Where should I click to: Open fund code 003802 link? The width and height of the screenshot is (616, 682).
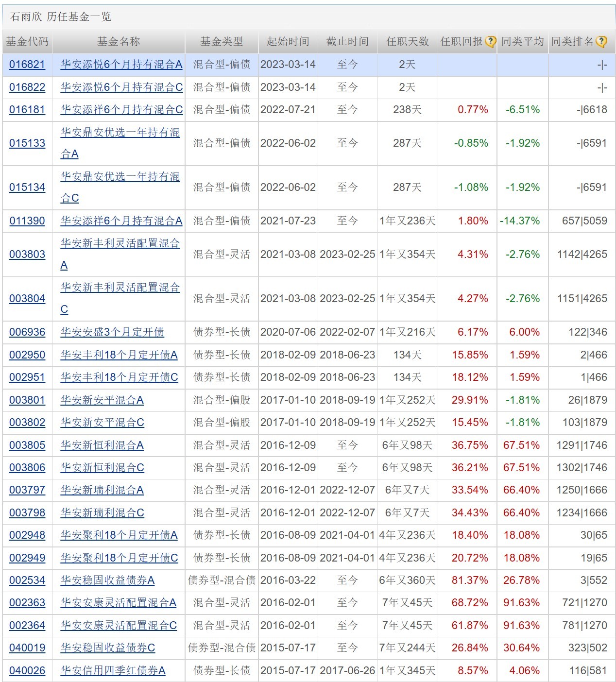click(x=27, y=423)
